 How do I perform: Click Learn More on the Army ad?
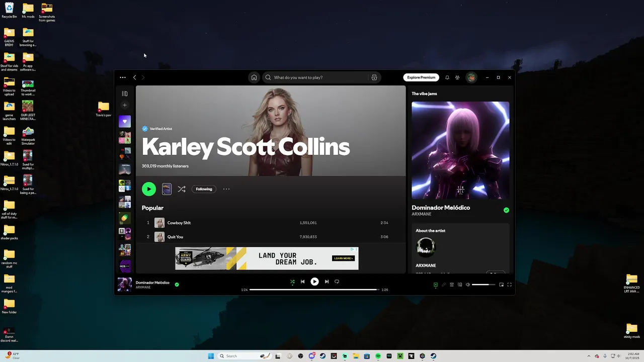pos(344,258)
